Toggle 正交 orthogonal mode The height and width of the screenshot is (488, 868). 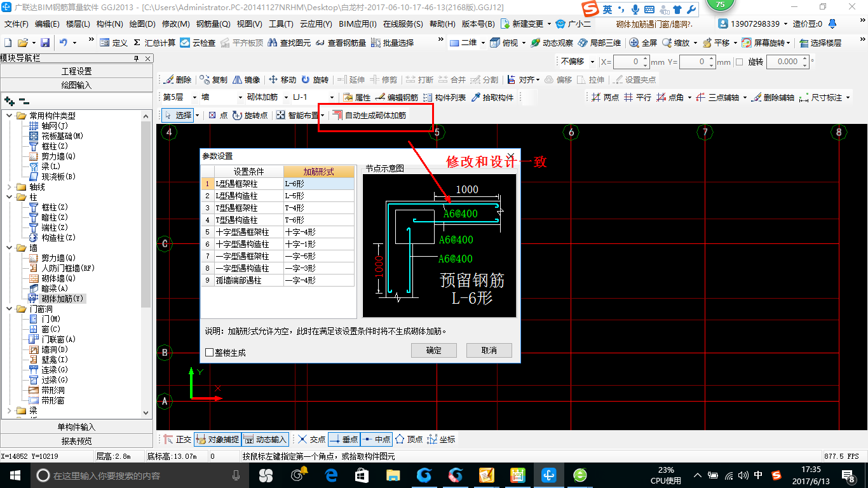tap(177, 439)
